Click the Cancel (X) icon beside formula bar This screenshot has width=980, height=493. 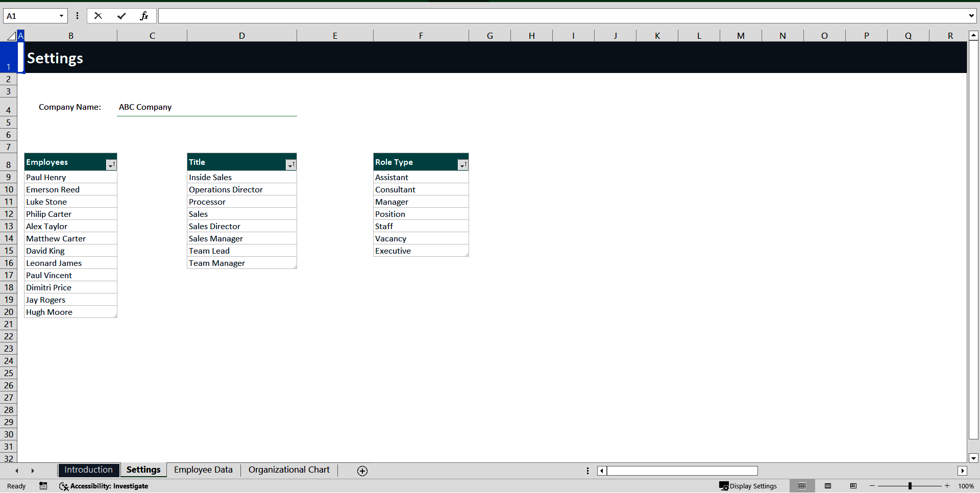click(x=98, y=16)
